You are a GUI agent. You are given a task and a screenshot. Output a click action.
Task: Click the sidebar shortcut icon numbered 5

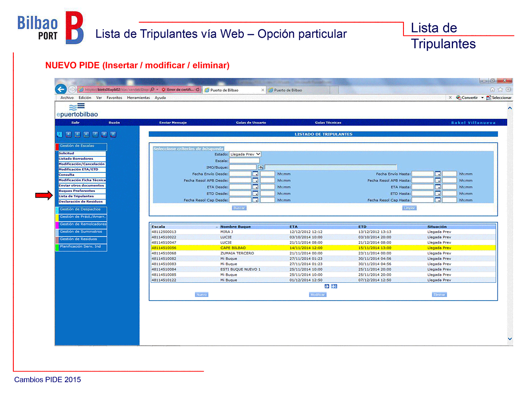pyautogui.click(x=77, y=134)
